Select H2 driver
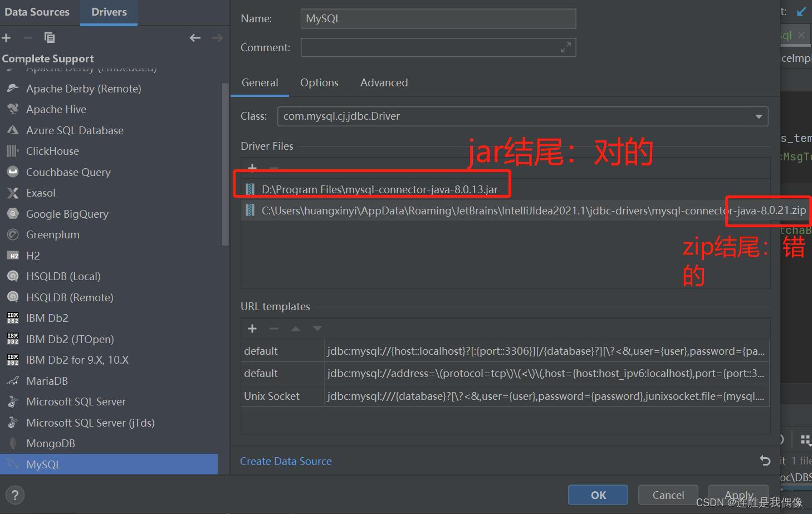 (109, 256)
